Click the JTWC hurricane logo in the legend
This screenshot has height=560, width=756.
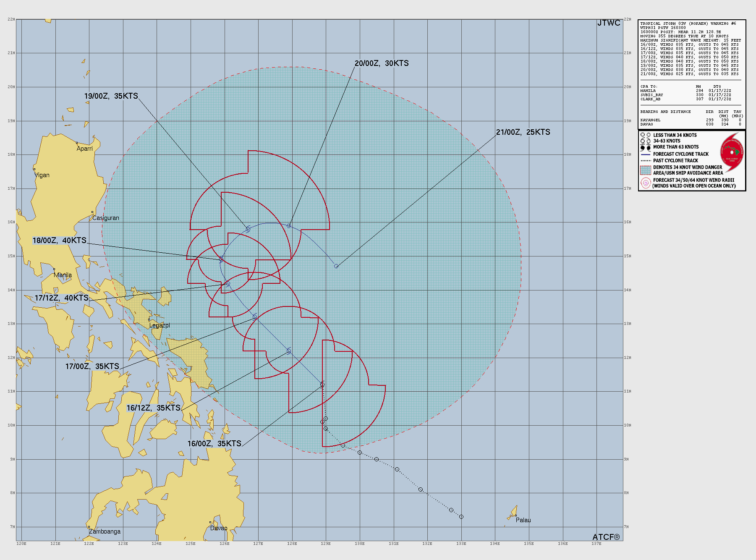(732, 152)
